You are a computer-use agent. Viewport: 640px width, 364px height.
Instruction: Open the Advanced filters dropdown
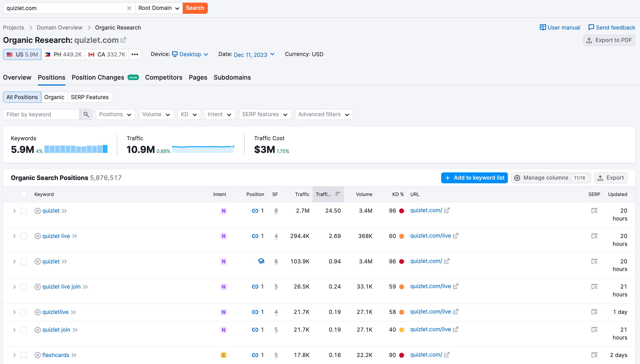click(x=324, y=114)
